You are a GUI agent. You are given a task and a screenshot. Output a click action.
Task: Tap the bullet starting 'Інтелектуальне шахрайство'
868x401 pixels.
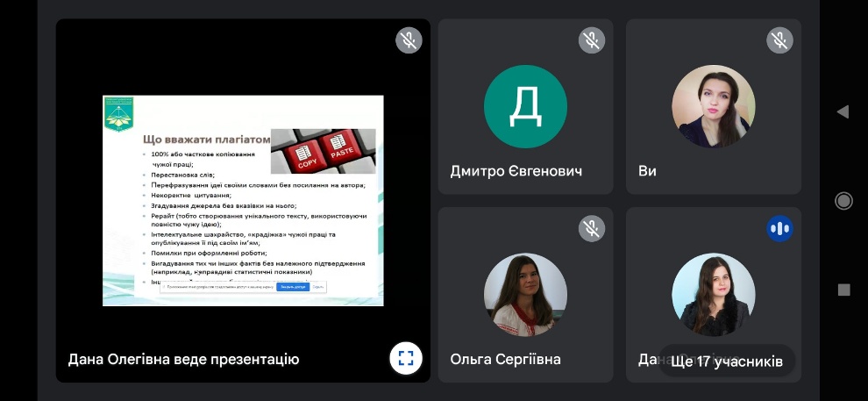pos(243,239)
